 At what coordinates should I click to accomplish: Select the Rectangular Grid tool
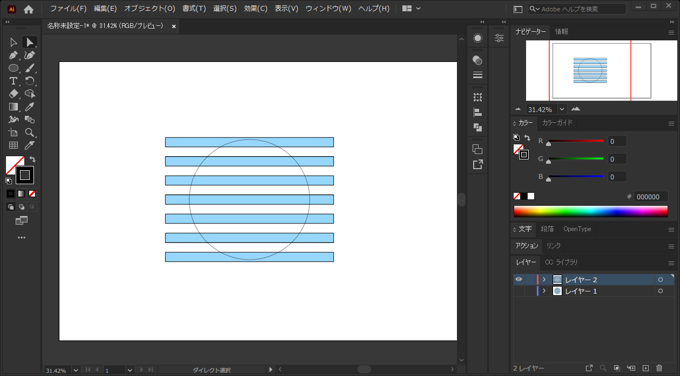tap(13, 145)
